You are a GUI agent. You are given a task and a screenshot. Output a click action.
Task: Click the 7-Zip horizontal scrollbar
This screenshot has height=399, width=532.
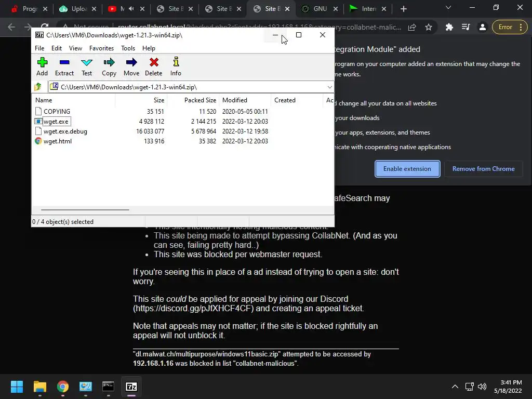click(x=85, y=210)
